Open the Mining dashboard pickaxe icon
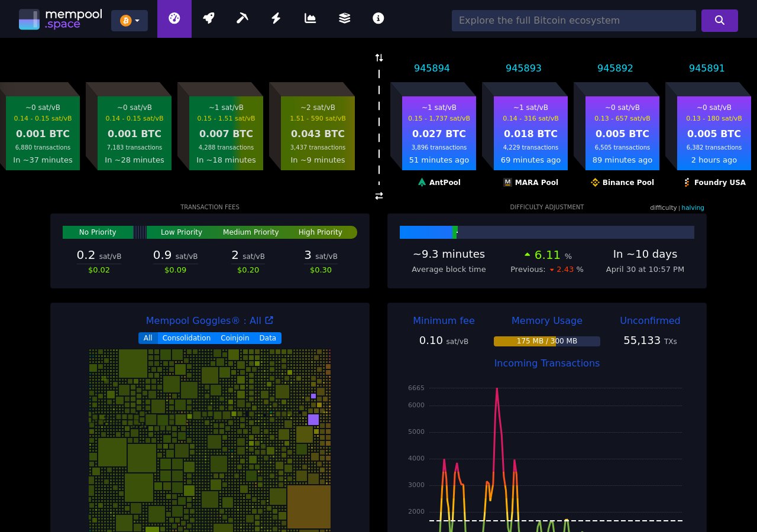 click(x=242, y=18)
